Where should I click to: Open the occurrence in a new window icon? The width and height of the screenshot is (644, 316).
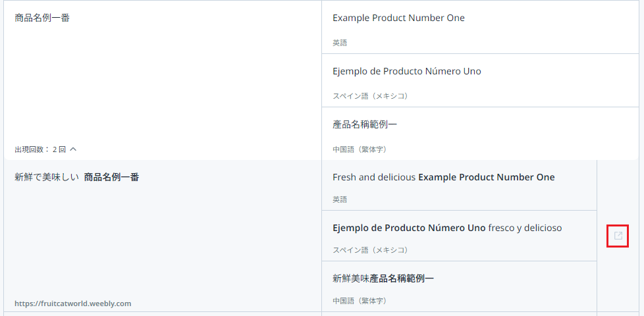click(x=618, y=236)
